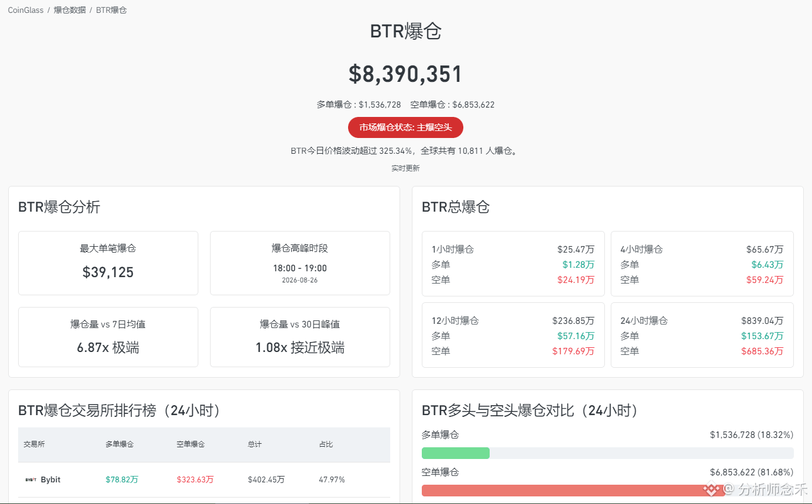Click the 多单爆仓 column header in ranking table

119,444
